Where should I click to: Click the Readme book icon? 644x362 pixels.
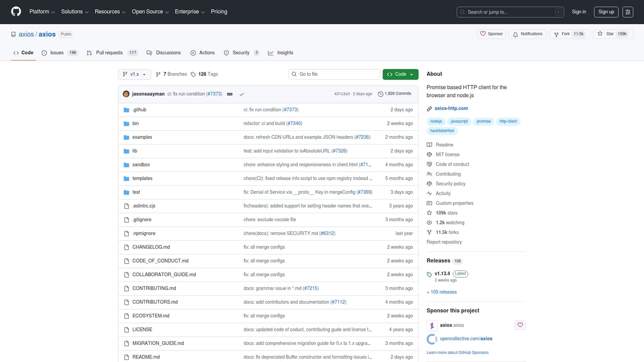pos(429,145)
